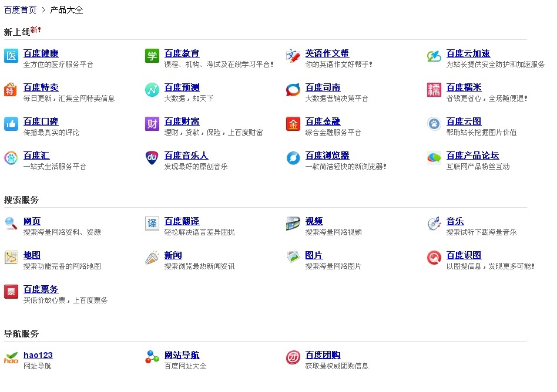Click the 百度音乐人 du shield icon
The image size is (557, 392).
152,158
